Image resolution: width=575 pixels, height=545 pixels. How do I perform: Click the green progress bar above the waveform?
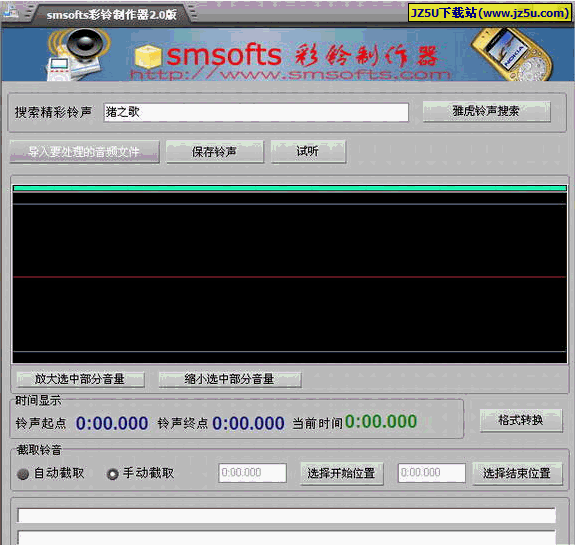click(x=290, y=188)
